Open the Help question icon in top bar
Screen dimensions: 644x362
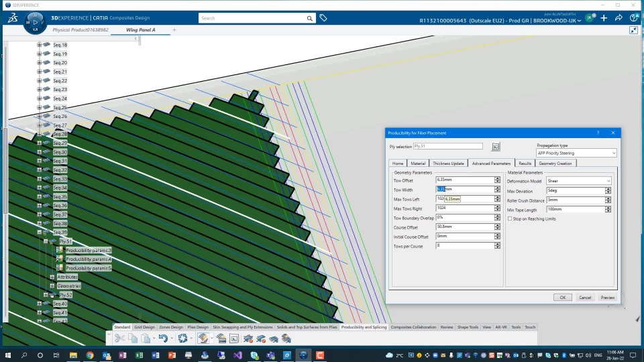tap(634, 18)
